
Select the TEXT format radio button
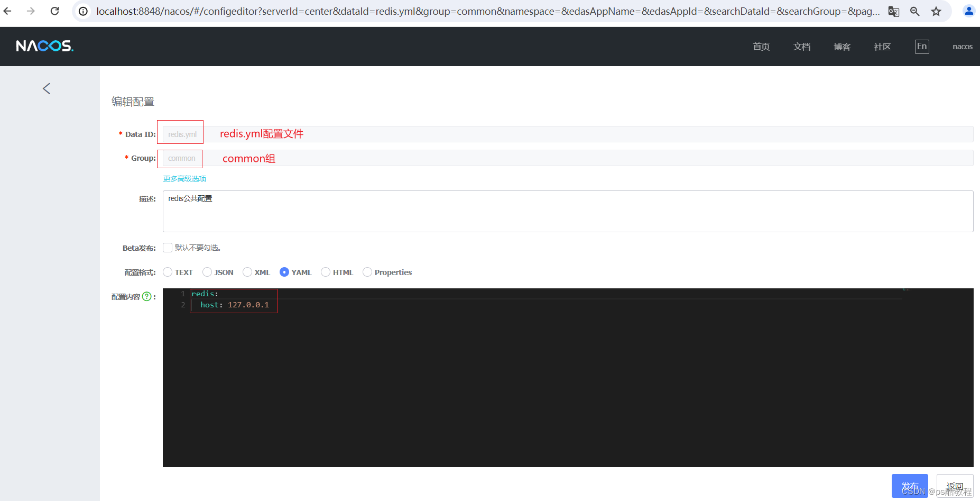pos(168,272)
